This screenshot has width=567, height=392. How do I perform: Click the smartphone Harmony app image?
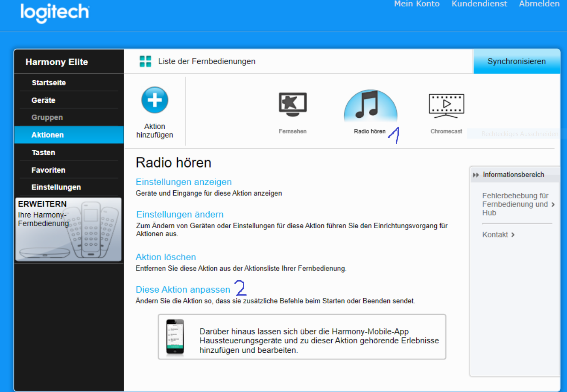coord(175,336)
